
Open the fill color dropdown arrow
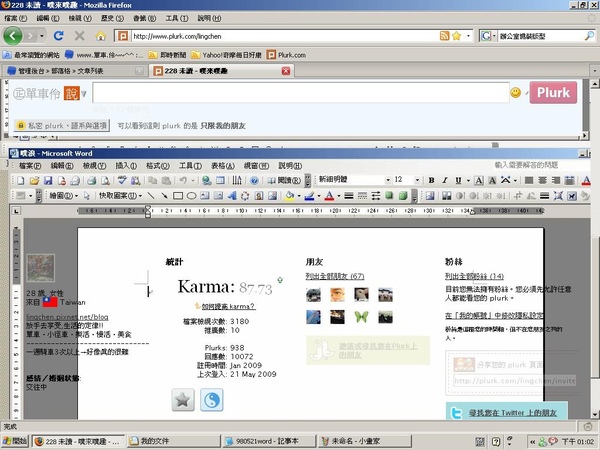point(299,196)
